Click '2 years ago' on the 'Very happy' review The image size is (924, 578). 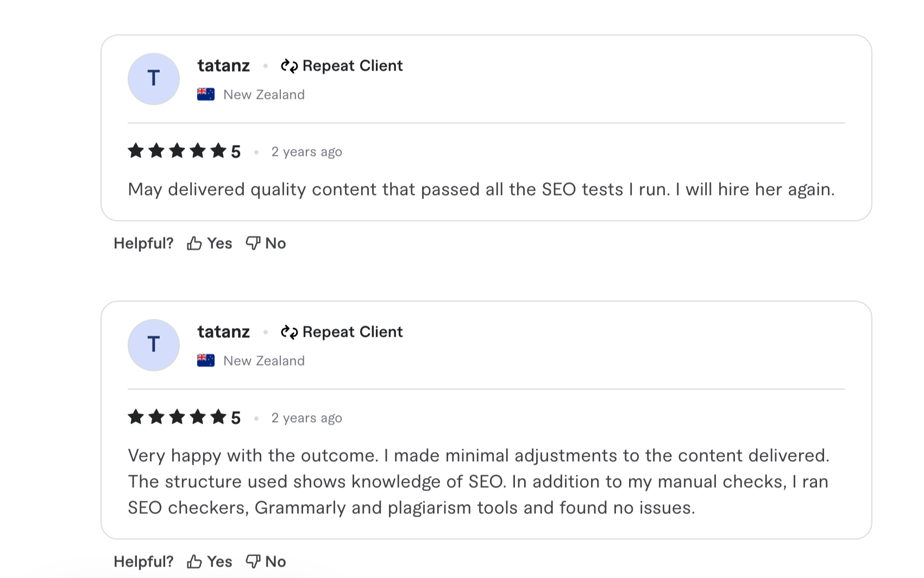click(x=306, y=418)
